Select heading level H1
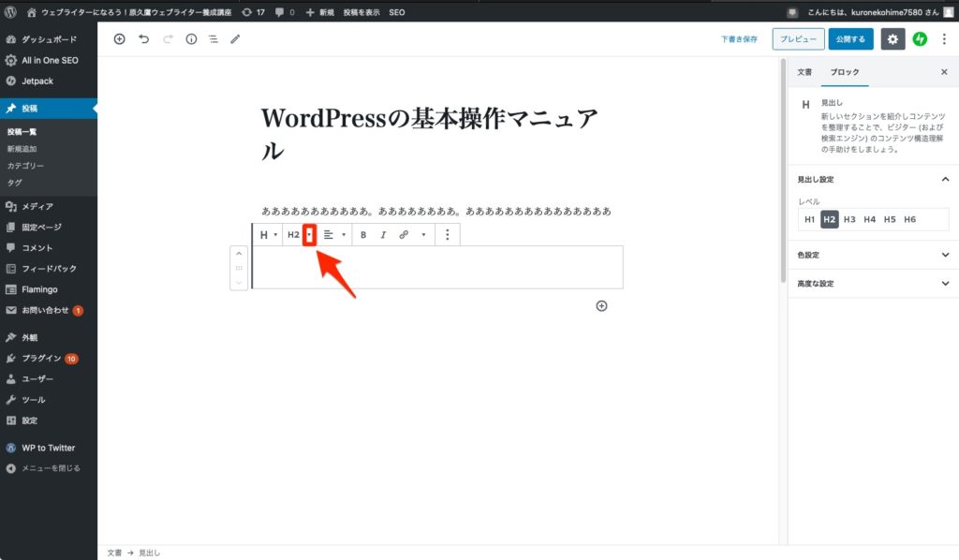The image size is (959, 560). 809,219
